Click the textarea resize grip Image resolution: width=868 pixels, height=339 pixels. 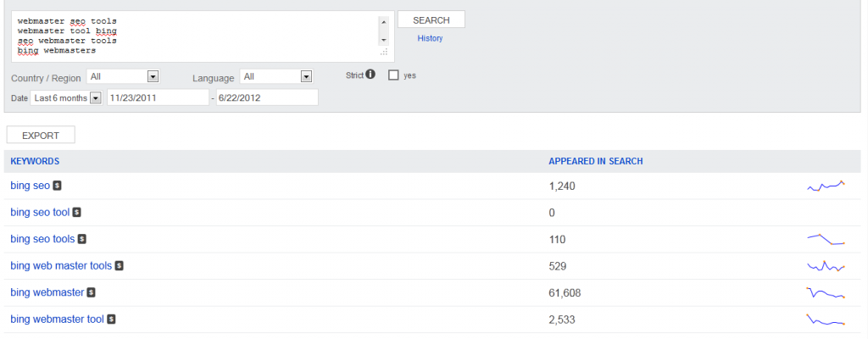tap(384, 52)
